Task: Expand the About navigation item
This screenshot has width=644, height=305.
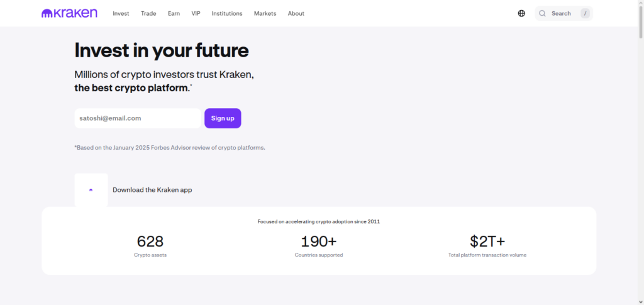Action: (296, 13)
